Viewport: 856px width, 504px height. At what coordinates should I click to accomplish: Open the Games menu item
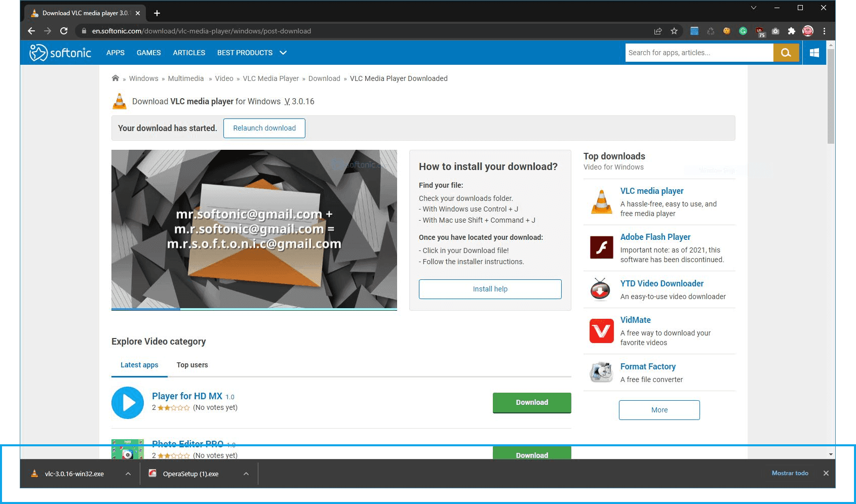click(x=148, y=53)
